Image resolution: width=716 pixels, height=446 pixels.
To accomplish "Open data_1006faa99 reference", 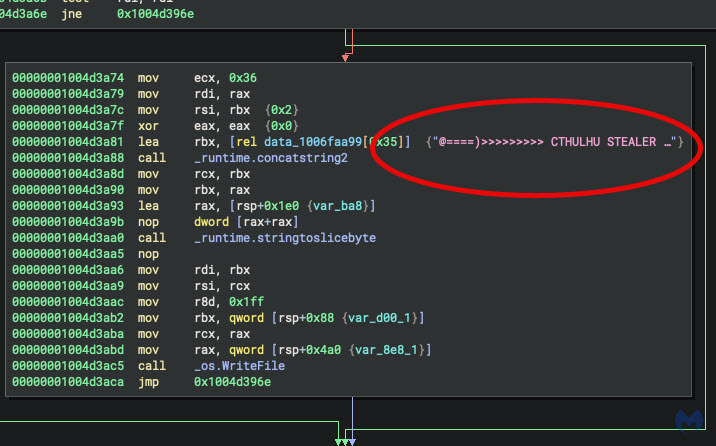I will pos(313,142).
